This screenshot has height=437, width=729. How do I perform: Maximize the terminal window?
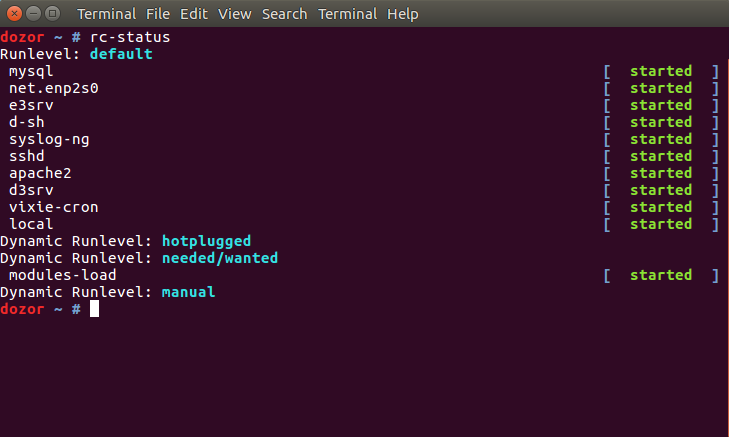(x=53, y=13)
